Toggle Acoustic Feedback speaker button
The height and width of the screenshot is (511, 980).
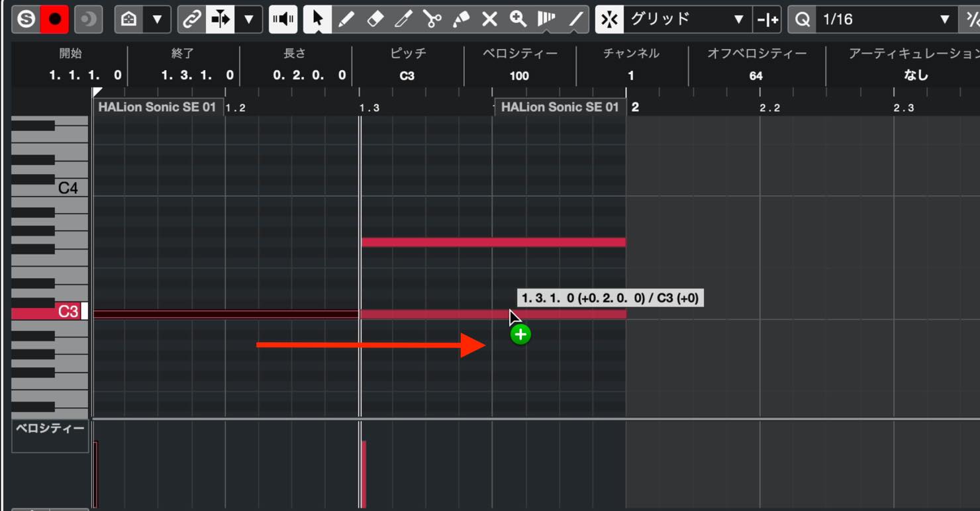(283, 19)
